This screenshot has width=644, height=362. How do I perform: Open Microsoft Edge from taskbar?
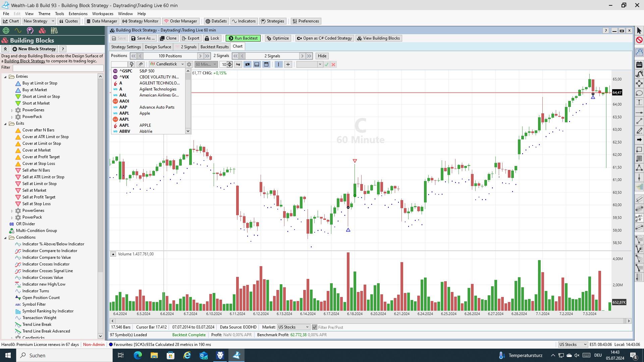click(138, 355)
